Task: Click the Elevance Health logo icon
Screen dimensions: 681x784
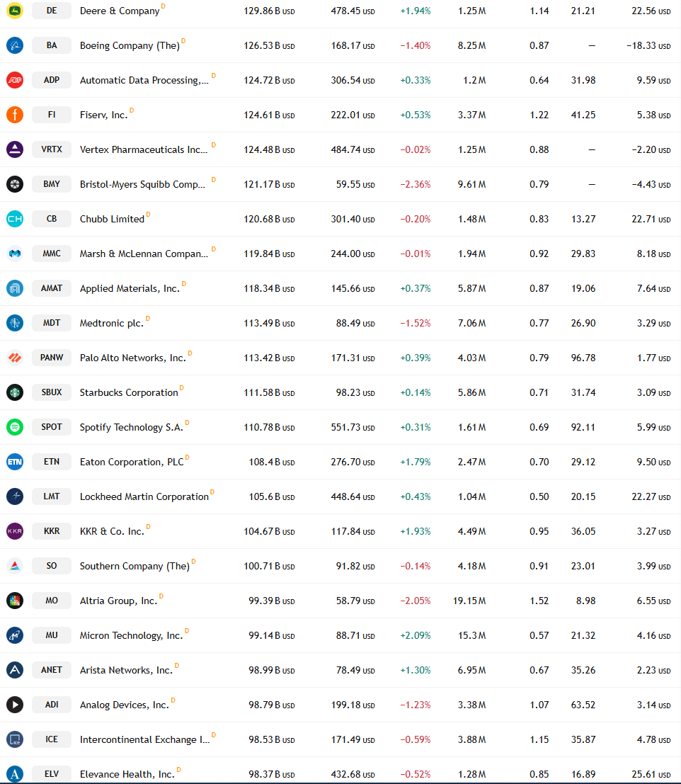Action: tap(15, 774)
